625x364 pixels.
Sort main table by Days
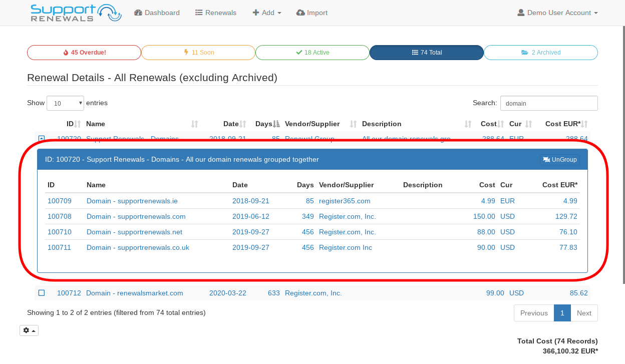pyautogui.click(x=267, y=124)
